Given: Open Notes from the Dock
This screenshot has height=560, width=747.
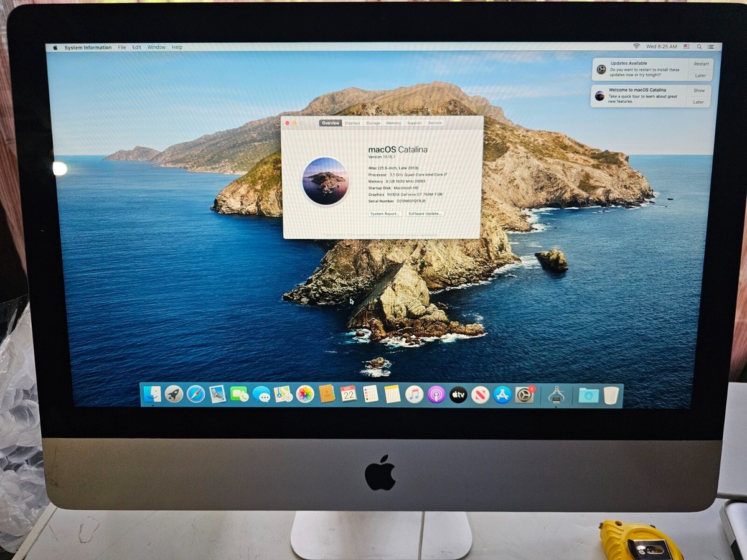Looking at the screenshot, I should point(392,394).
